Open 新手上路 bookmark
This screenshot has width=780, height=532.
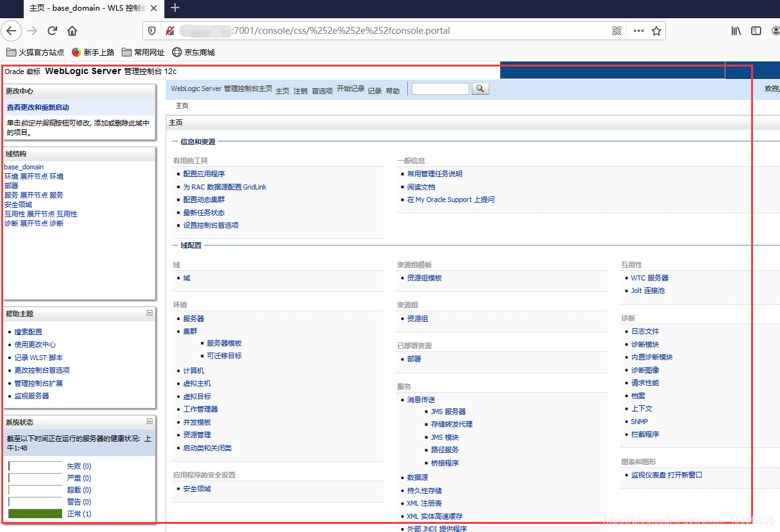(93, 52)
